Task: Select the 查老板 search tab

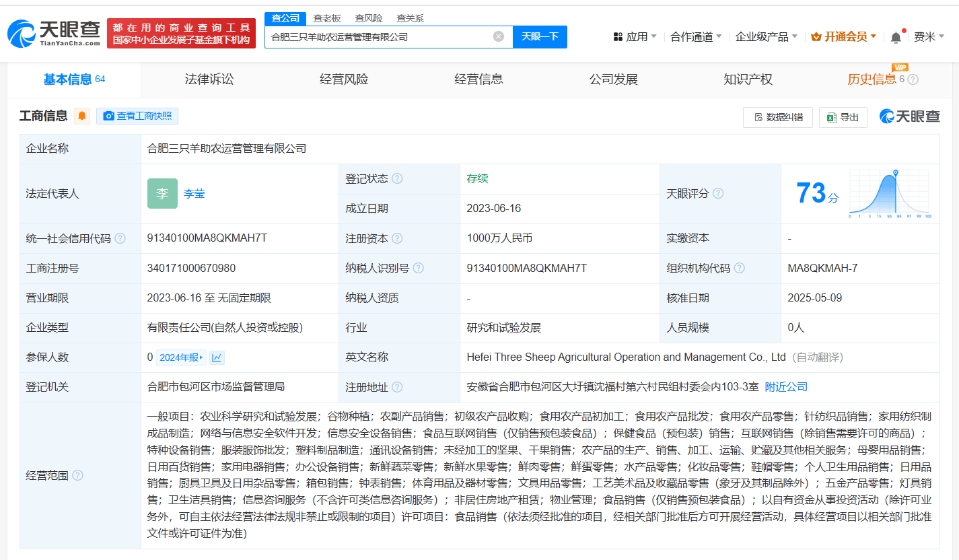Action: (327, 18)
